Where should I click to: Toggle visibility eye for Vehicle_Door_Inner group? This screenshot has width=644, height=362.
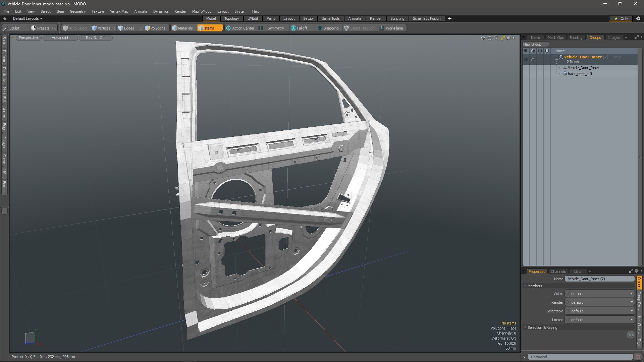pyautogui.click(x=526, y=59)
